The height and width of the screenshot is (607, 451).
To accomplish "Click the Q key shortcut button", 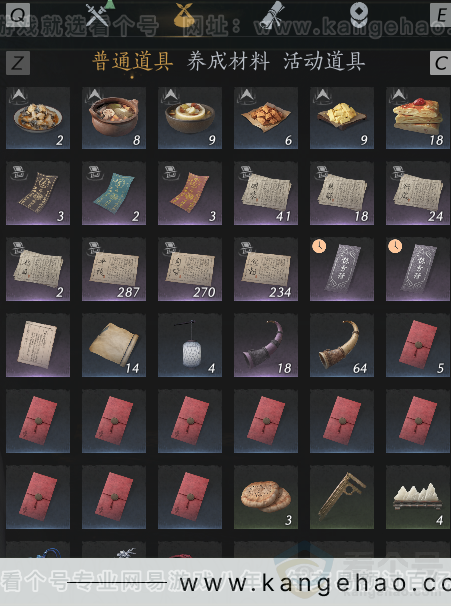I will pyautogui.click(x=18, y=14).
